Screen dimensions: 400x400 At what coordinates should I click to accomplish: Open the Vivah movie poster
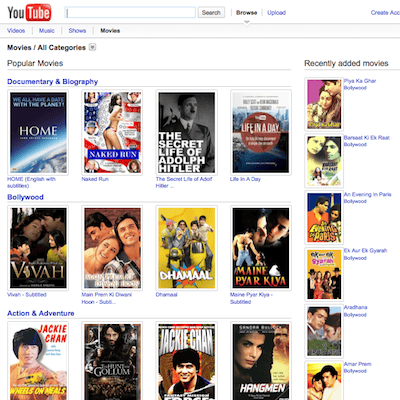[x=38, y=248]
